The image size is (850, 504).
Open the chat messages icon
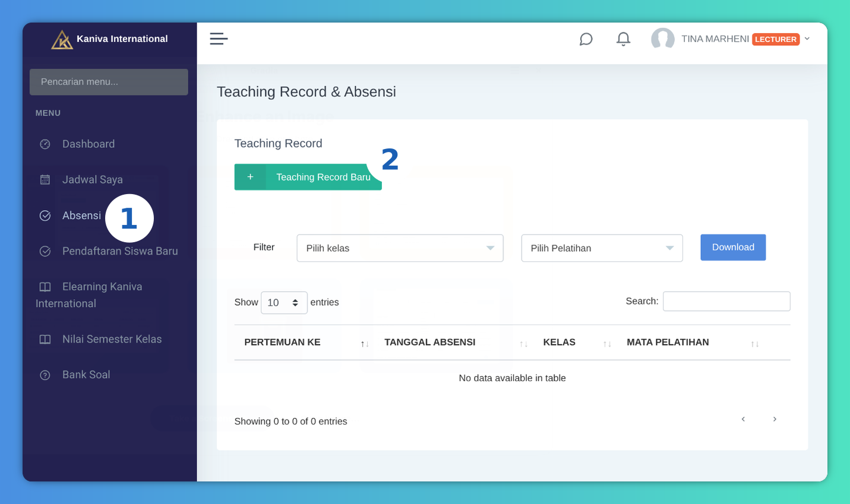point(586,39)
